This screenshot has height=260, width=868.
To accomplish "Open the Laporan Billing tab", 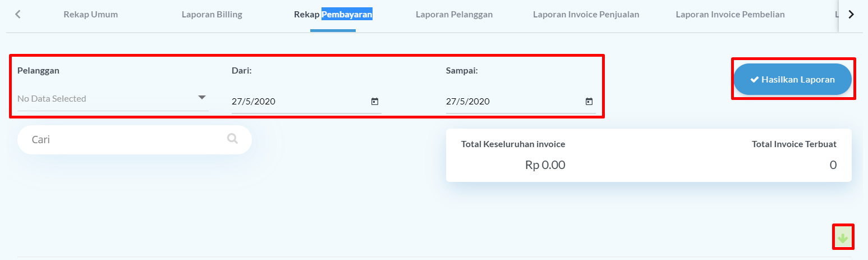I will [212, 15].
